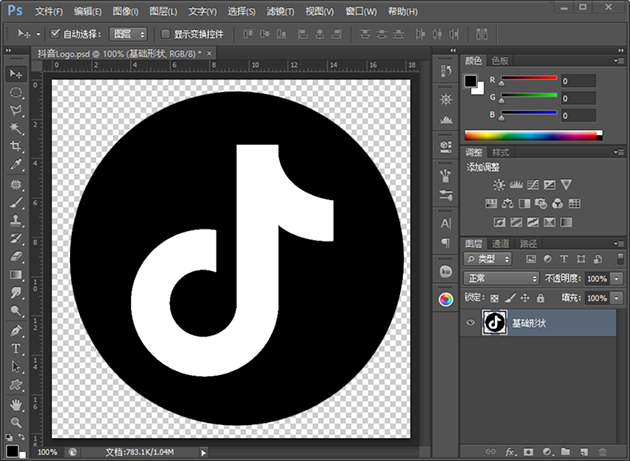This screenshot has height=461, width=630.
Task: Add a Color Balance adjustment
Action: point(507,204)
